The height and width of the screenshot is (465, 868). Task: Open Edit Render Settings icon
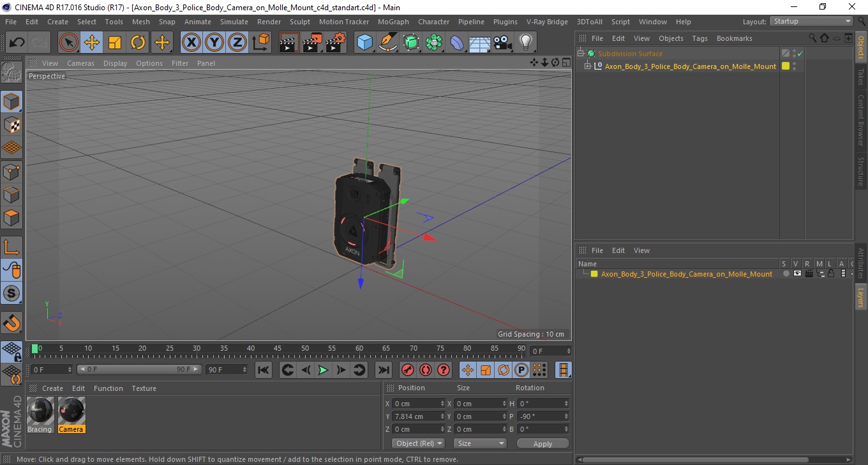click(x=336, y=43)
